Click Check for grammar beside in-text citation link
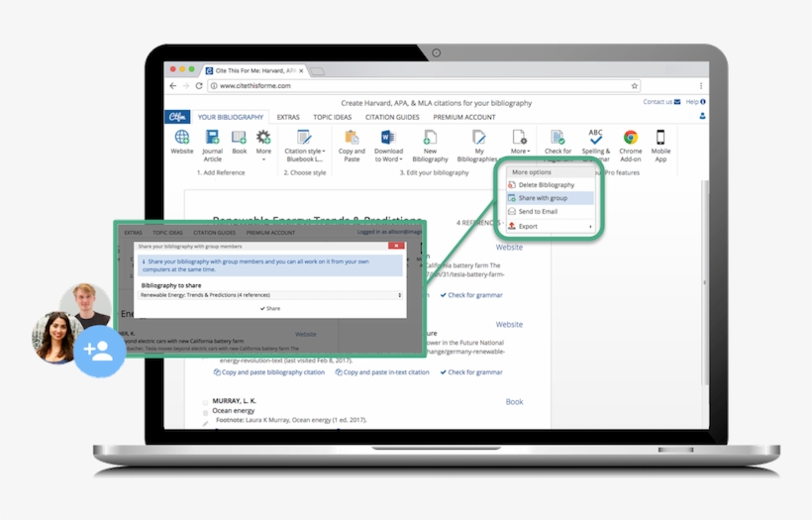 tap(471, 371)
